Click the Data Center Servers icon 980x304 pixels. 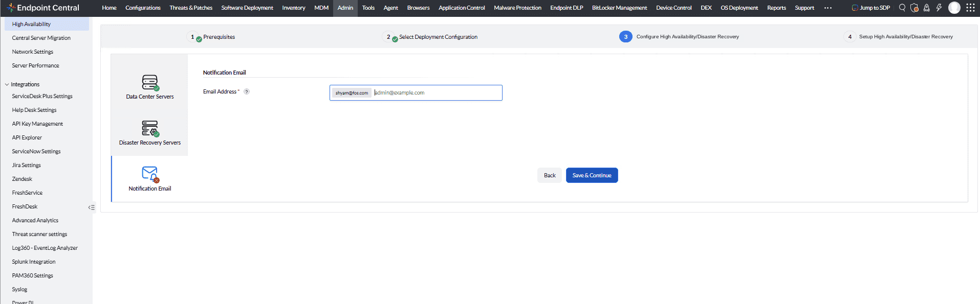pyautogui.click(x=150, y=82)
